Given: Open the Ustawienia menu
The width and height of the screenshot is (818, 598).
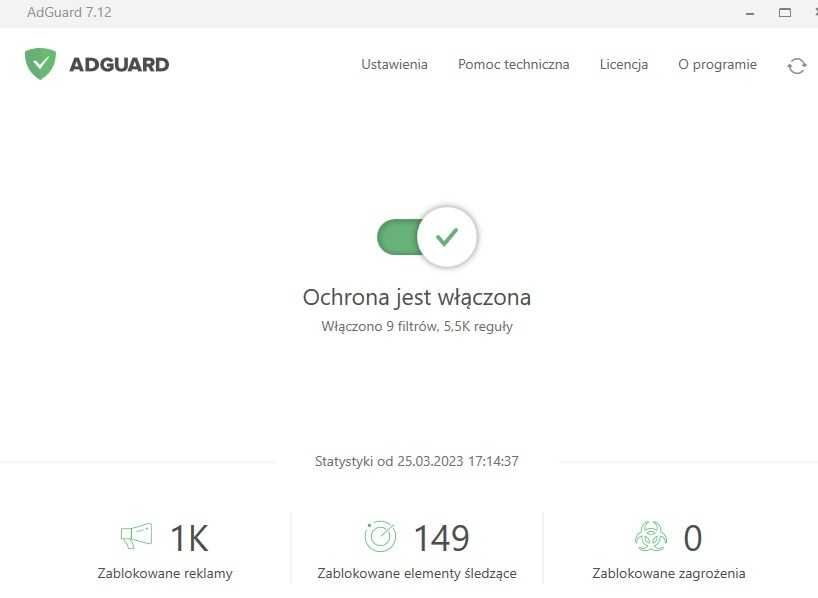Looking at the screenshot, I should pyautogui.click(x=394, y=64).
